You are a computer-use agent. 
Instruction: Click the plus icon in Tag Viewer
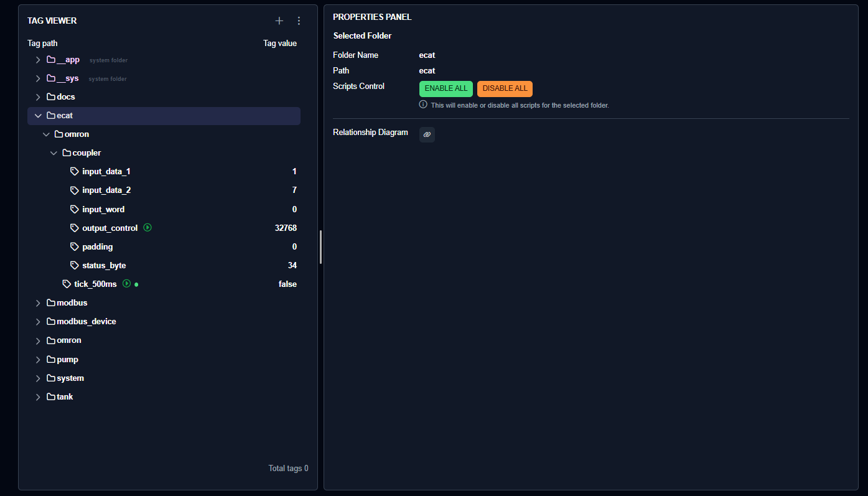coord(279,21)
